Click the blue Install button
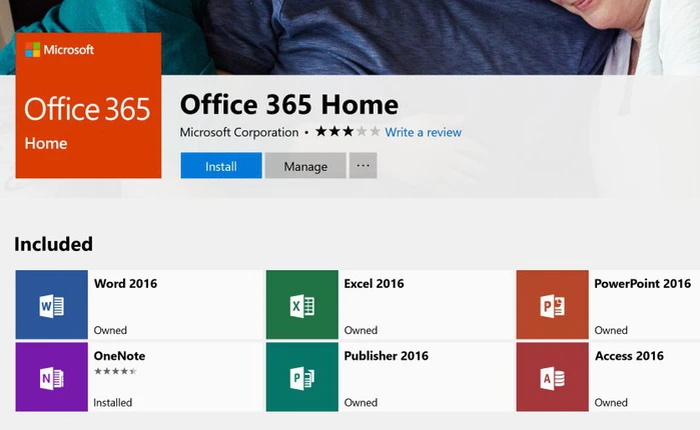The image size is (700, 430). [221, 166]
